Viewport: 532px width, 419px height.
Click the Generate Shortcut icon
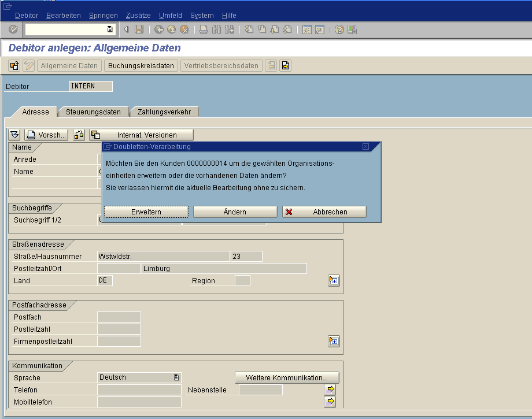[x=320, y=29]
